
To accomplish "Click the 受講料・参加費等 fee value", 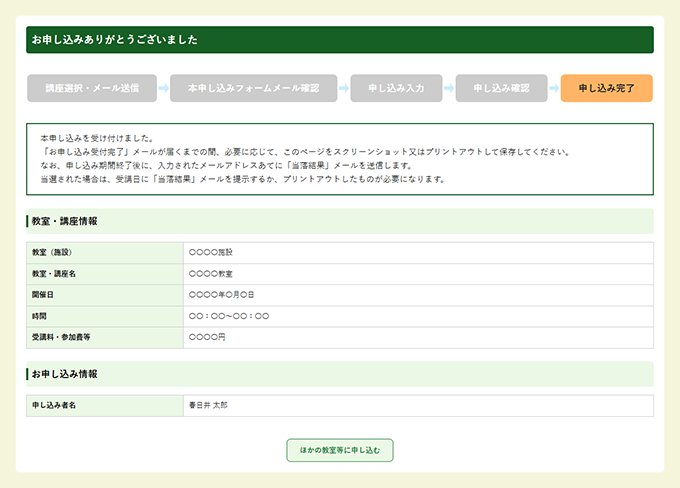I will [207, 338].
